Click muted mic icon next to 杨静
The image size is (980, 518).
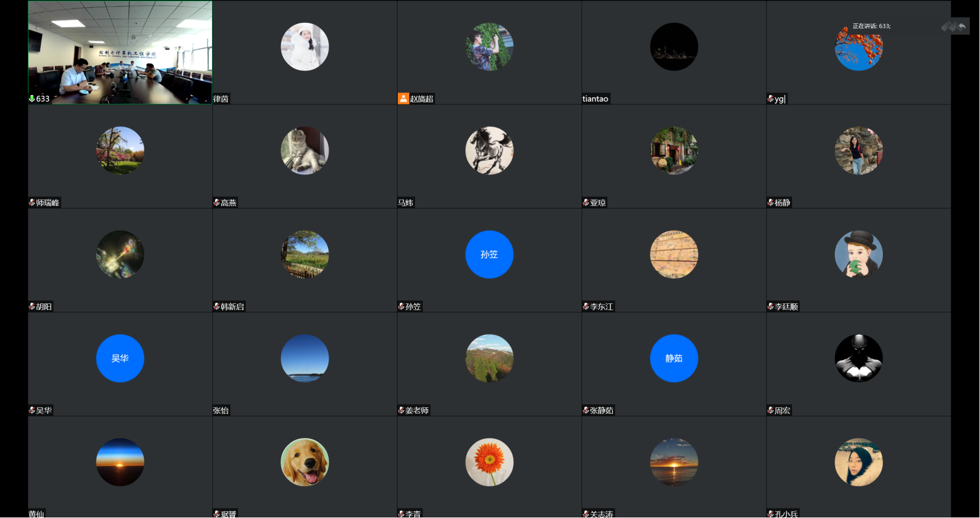(770, 203)
